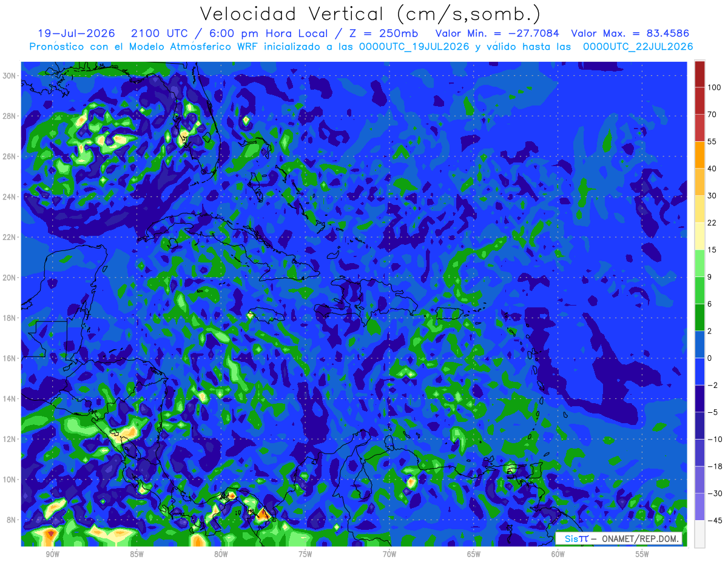The height and width of the screenshot is (562, 728).
Task: Click the '30N' latitude label
Action: 10,76
